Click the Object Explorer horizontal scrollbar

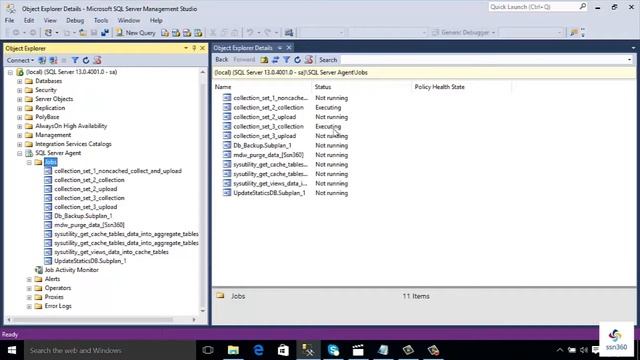point(94,320)
